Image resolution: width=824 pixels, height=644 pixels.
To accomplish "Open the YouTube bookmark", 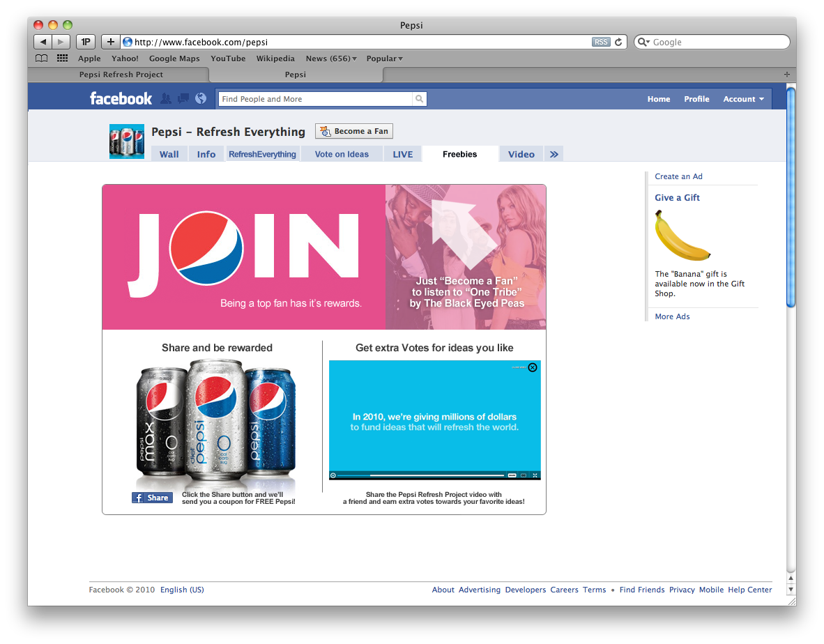I will tap(228, 59).
